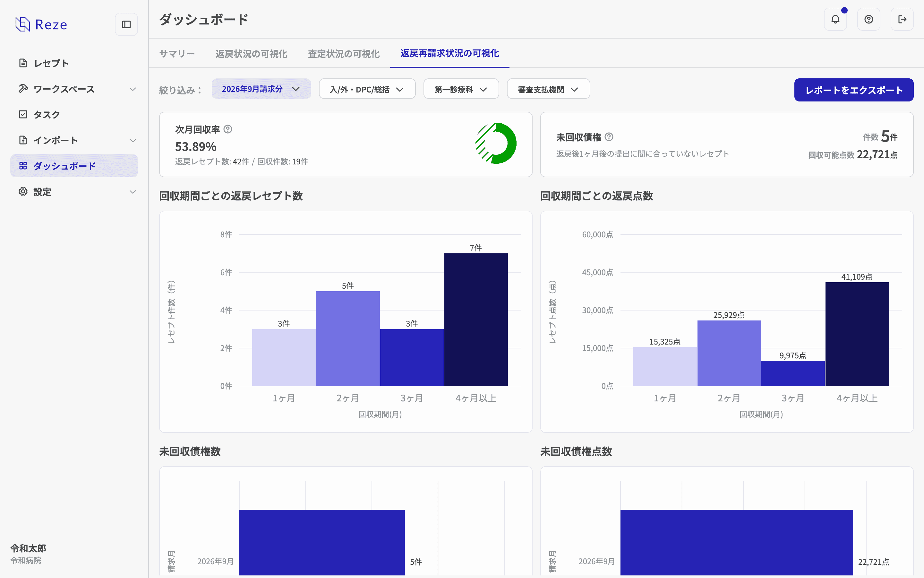Click the 7件 bar for 4ヶ月以上
Viewport: 924px width, 578px height.
tap(476, 319)
